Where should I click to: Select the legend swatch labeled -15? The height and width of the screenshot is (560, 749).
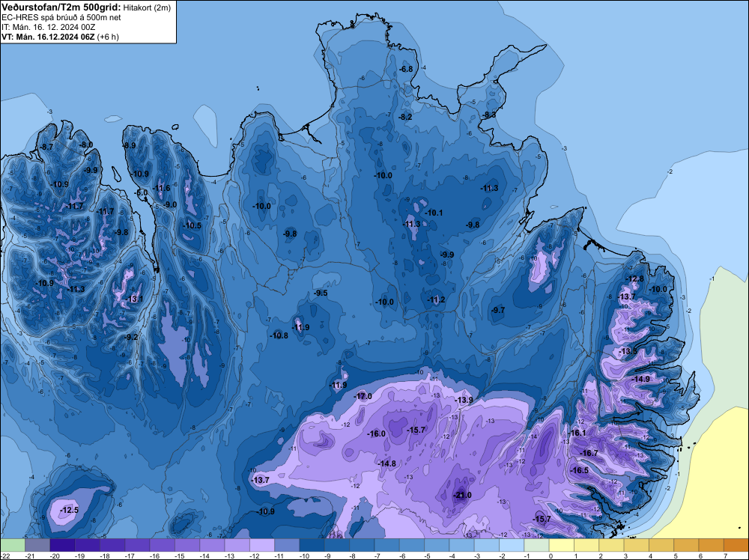point(187,545)
